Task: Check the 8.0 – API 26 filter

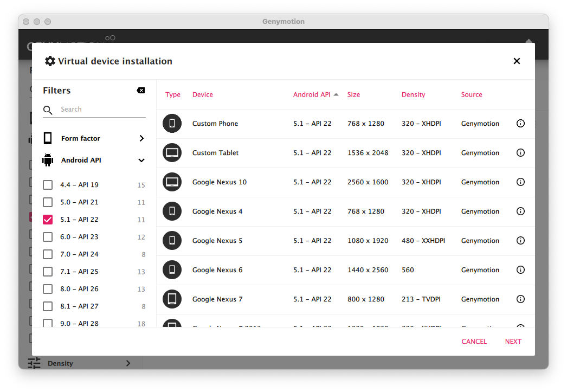Action: pos(48,289)
